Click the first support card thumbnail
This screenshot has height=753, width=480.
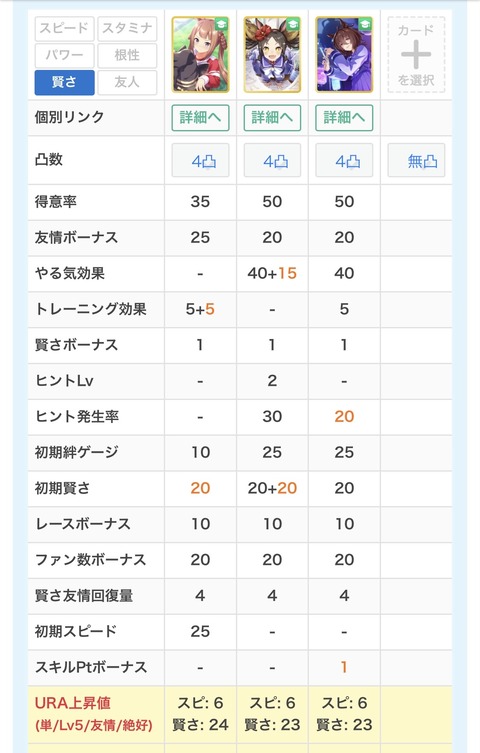tap(201, 55)
